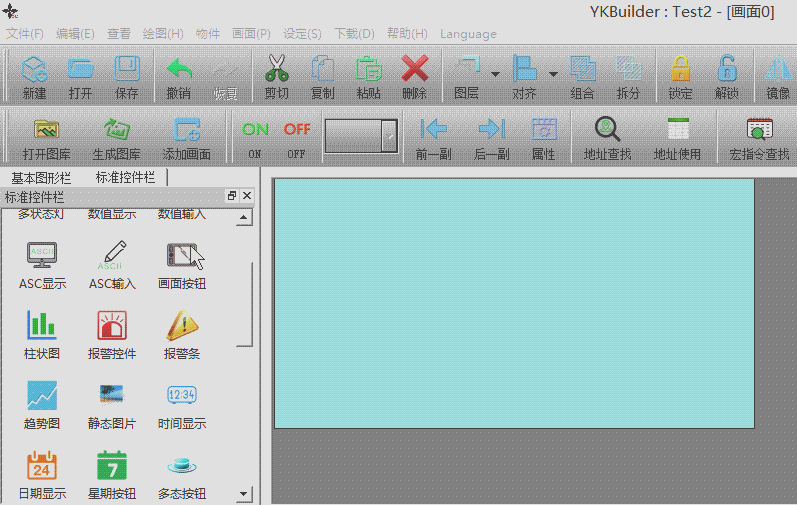Open the state selection combo box
The image size is (797, 505).
click(x=389, y=136)
